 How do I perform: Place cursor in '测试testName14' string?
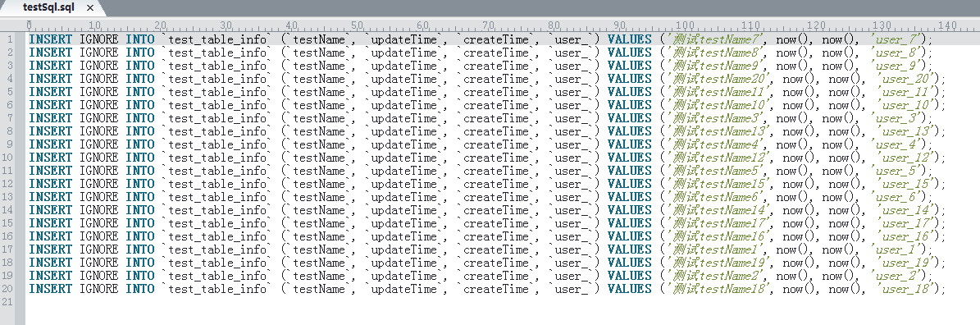point(718,210)
